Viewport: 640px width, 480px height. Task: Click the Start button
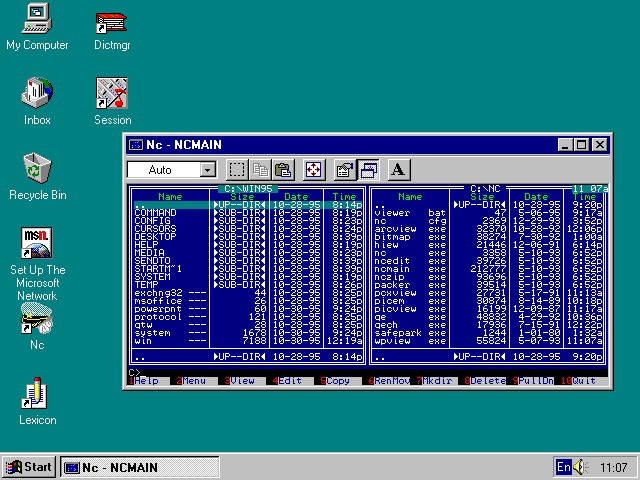[x=28, y=467]
